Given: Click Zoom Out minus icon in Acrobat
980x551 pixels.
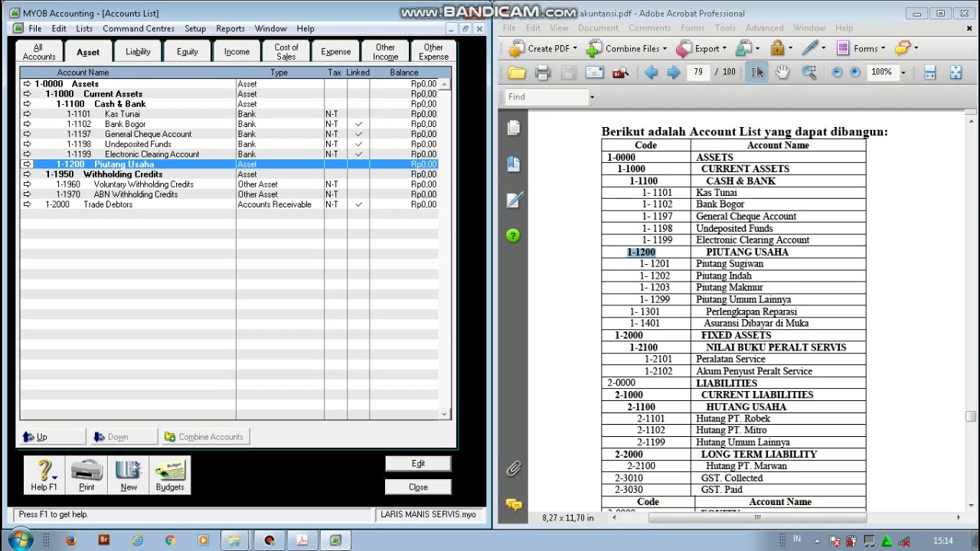Looking at the screenshot, I should pos(837,72).
